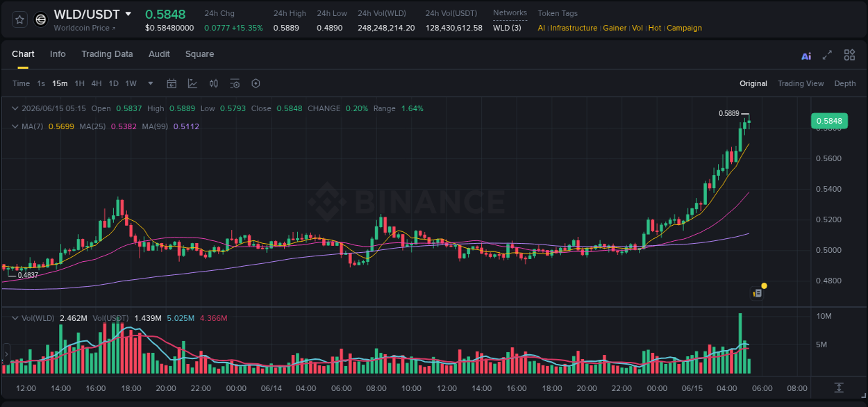Select the Time line-chart interval
The height and width of the screenshot is (407, 868).
coord(21,83)
